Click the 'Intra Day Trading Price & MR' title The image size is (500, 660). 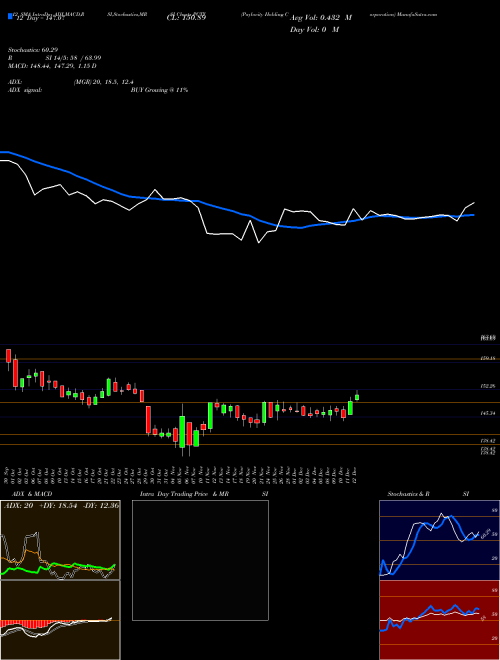click(184, 494)
